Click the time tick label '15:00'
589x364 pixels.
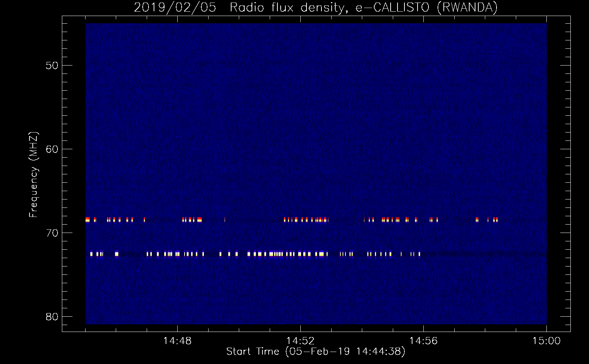click(x=546, y=341)
